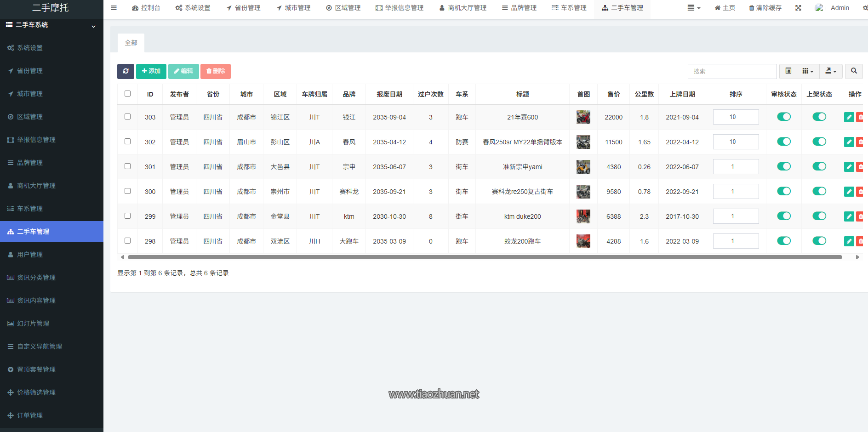Click the 清除缓存 clear cache link

[765, 8]
